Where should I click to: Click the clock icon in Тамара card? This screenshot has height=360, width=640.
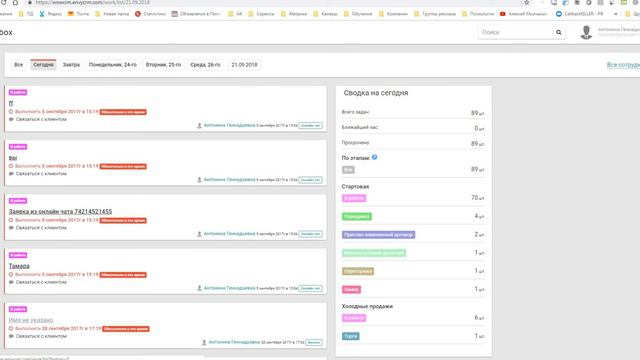click(11, 274)
